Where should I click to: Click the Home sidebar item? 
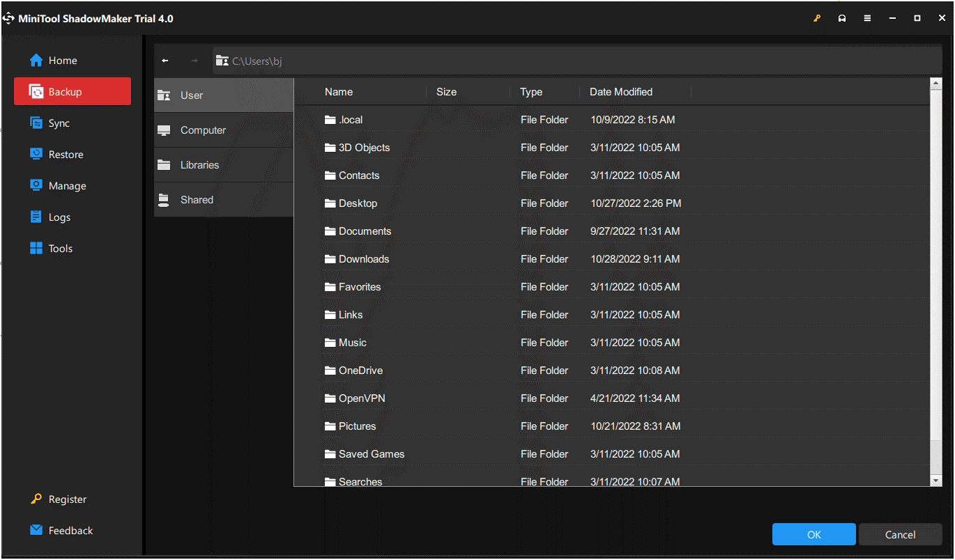[72, 61]
